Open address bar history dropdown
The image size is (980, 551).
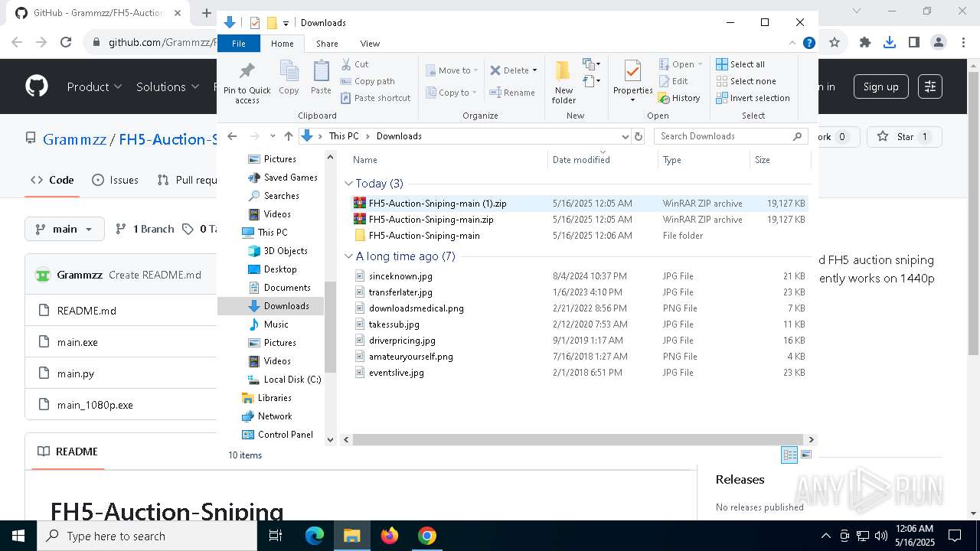(625, 136)
